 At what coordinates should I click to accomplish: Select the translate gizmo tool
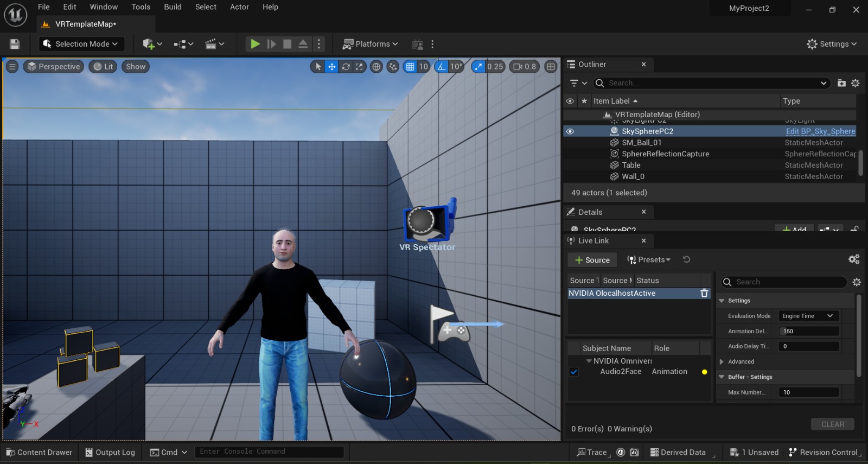331,67
